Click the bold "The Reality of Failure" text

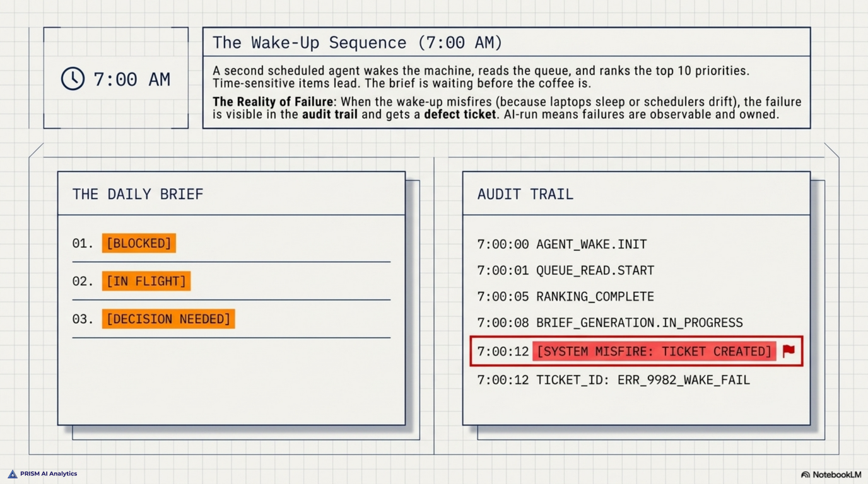pos(273,102)
